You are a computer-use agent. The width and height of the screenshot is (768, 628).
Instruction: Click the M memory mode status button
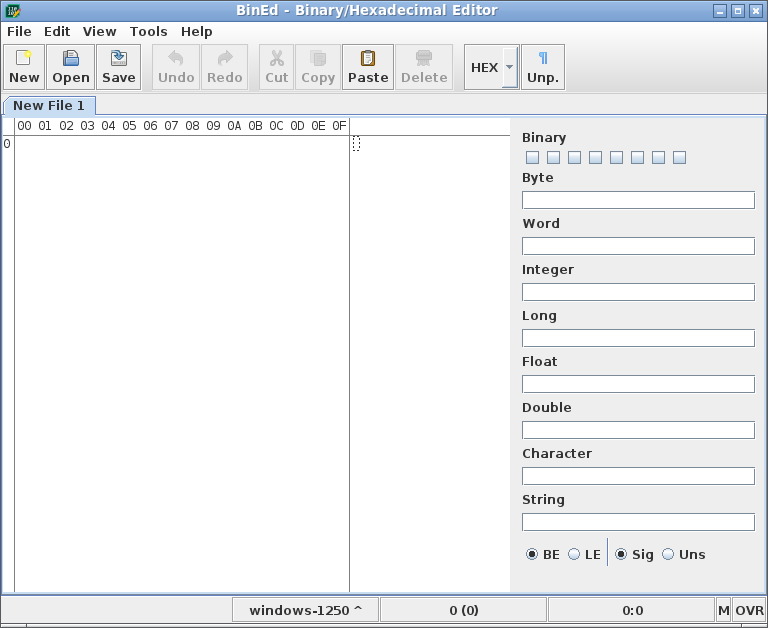tap(723, 610)
